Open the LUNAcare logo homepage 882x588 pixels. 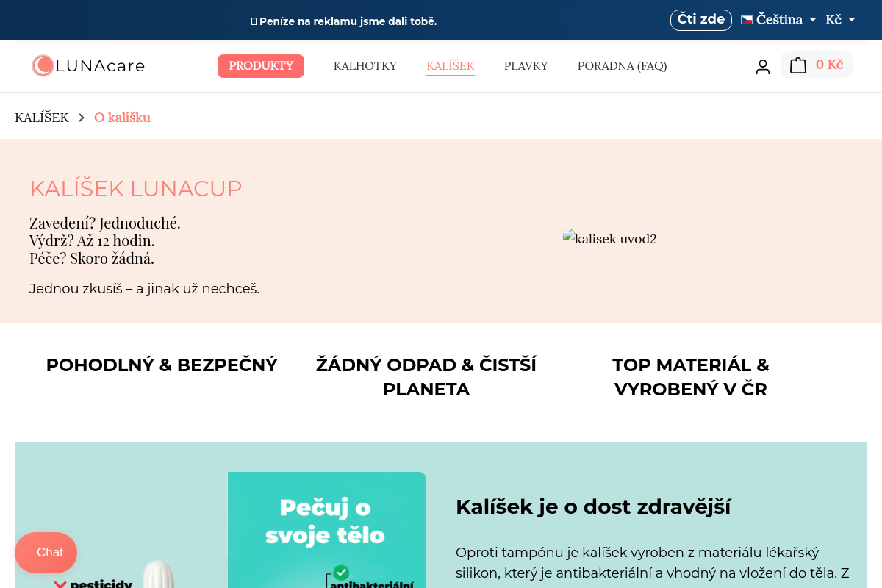(x=88, y=65)
